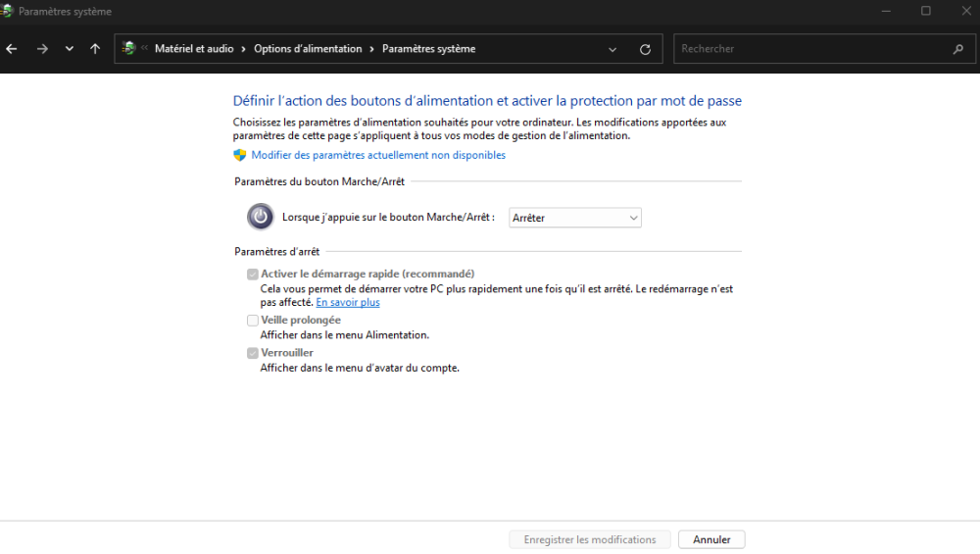Open the Marche/Arrêt action dropdown

tap(575, 218)
